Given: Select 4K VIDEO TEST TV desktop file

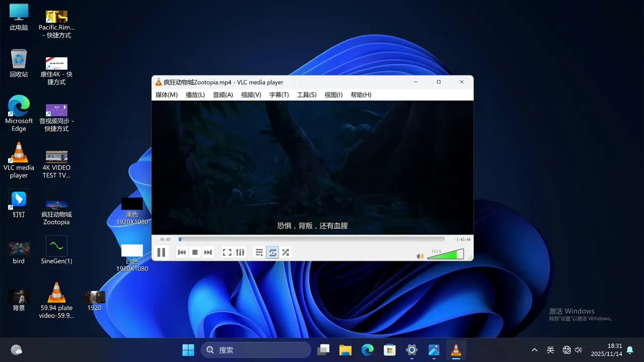Looking at the screenshot, I should (56, 164).
